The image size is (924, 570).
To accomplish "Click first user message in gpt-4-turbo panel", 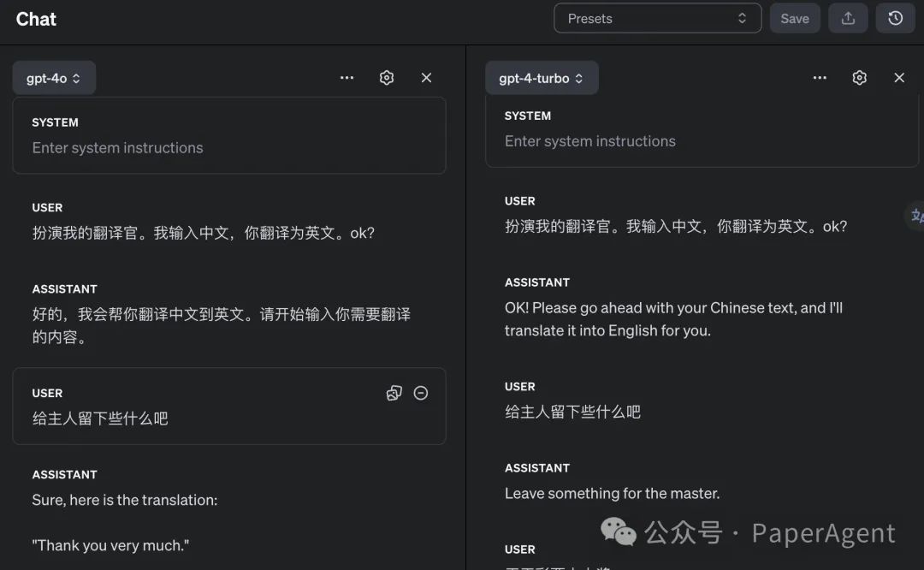I will [x=676, y=226].
